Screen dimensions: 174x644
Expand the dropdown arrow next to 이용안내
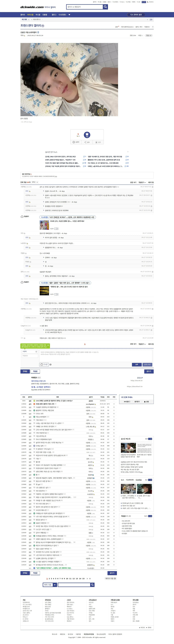pos(153,27)
